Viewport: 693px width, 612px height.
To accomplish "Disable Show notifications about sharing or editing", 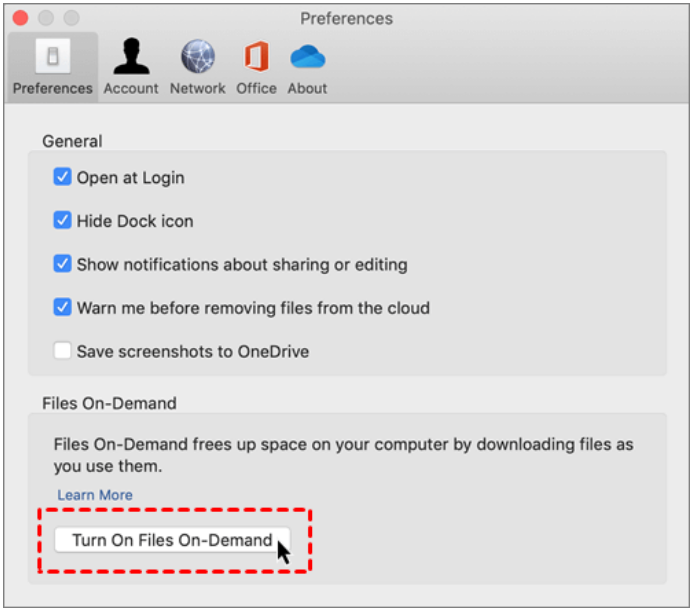I will point(63,265).
